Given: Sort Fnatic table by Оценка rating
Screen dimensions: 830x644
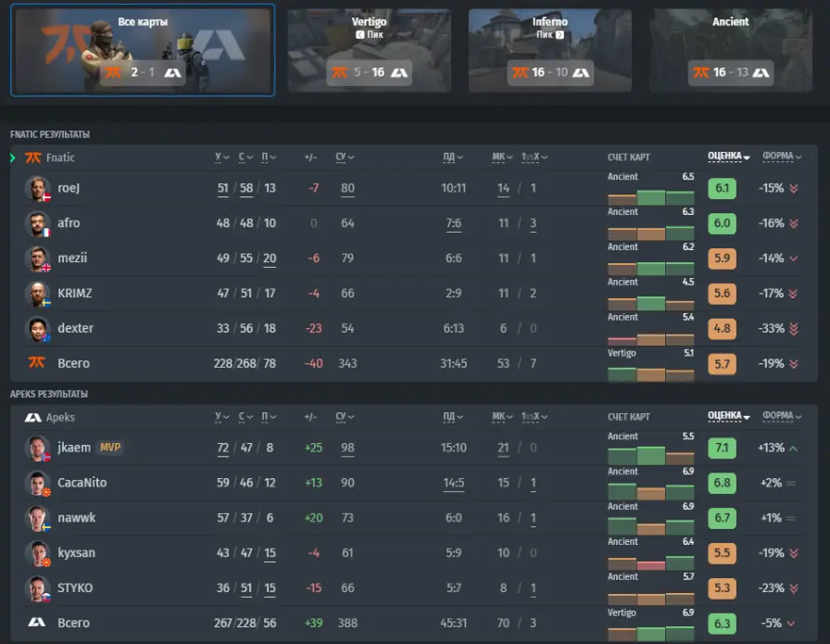Looking at the screenshot, I should (x=729, y=157).
